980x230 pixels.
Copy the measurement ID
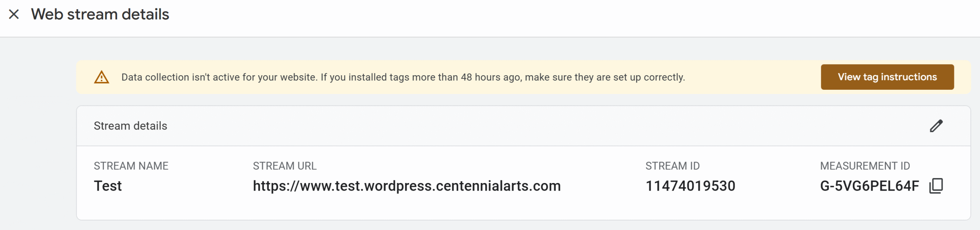click(936, 186)
